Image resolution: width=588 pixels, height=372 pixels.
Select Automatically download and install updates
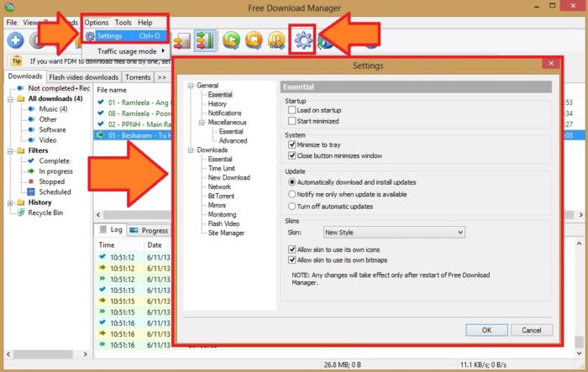coord(291,182)
